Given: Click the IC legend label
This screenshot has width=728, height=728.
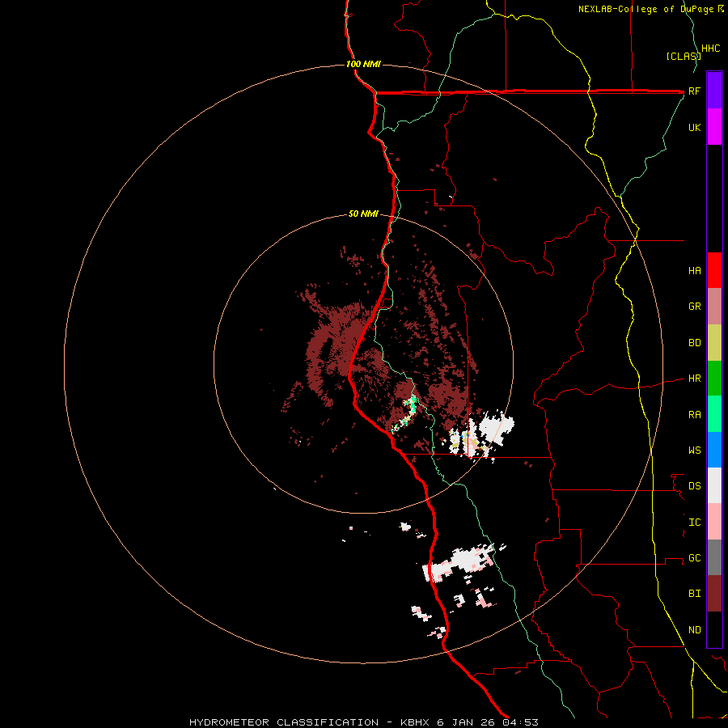Looking at the screenshot, I should point(694,523).
